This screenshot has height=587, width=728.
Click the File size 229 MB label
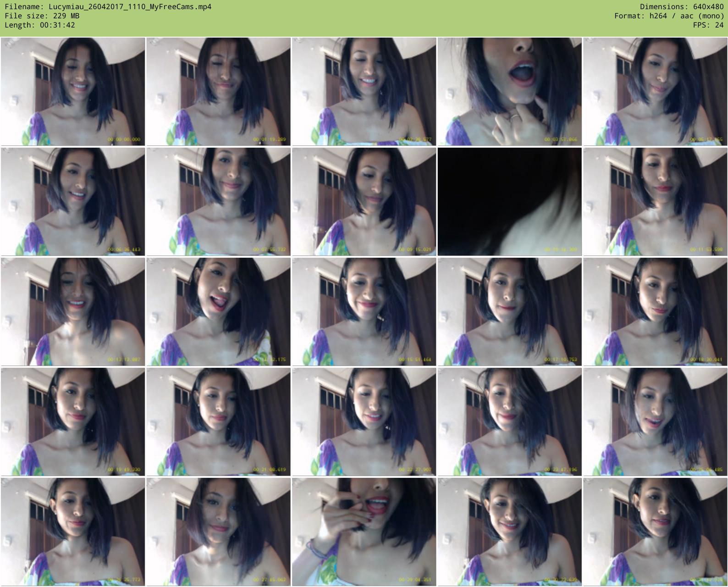tap(42, 16)
